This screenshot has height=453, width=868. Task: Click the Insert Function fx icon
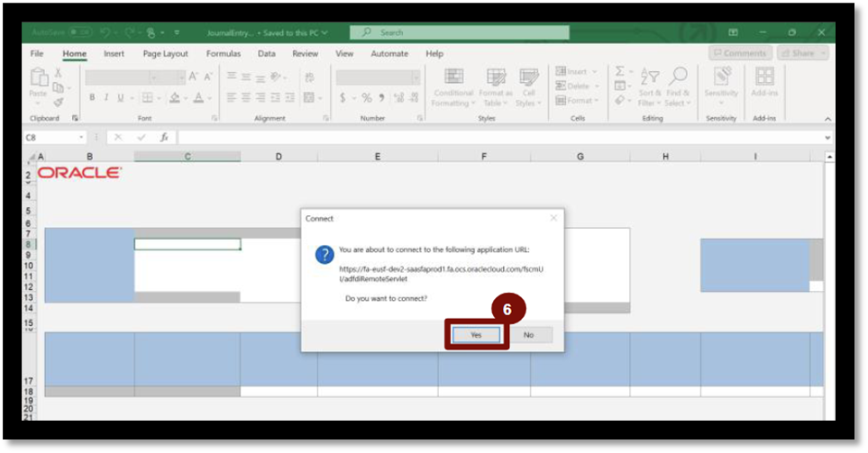coord(164,138)
